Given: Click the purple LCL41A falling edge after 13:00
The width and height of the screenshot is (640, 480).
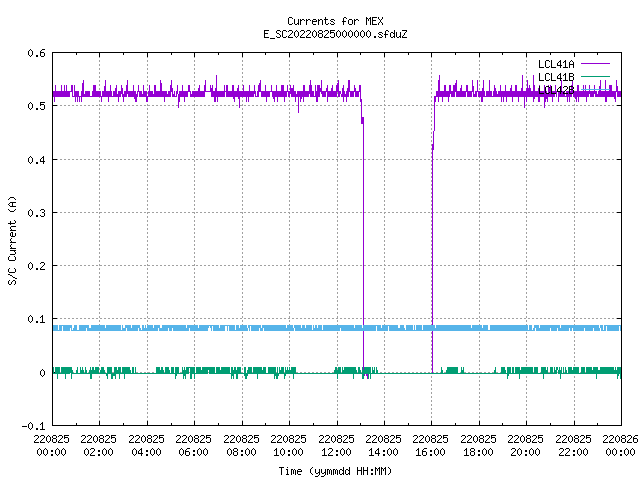Looking at the screenshot, I should click(363, 245).
